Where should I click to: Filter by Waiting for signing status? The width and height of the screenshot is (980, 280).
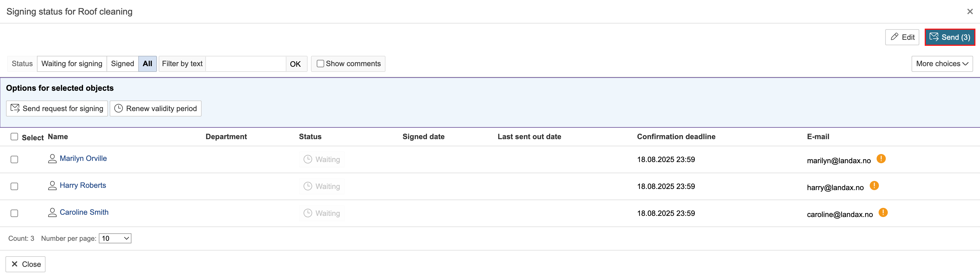click(72, 64)
